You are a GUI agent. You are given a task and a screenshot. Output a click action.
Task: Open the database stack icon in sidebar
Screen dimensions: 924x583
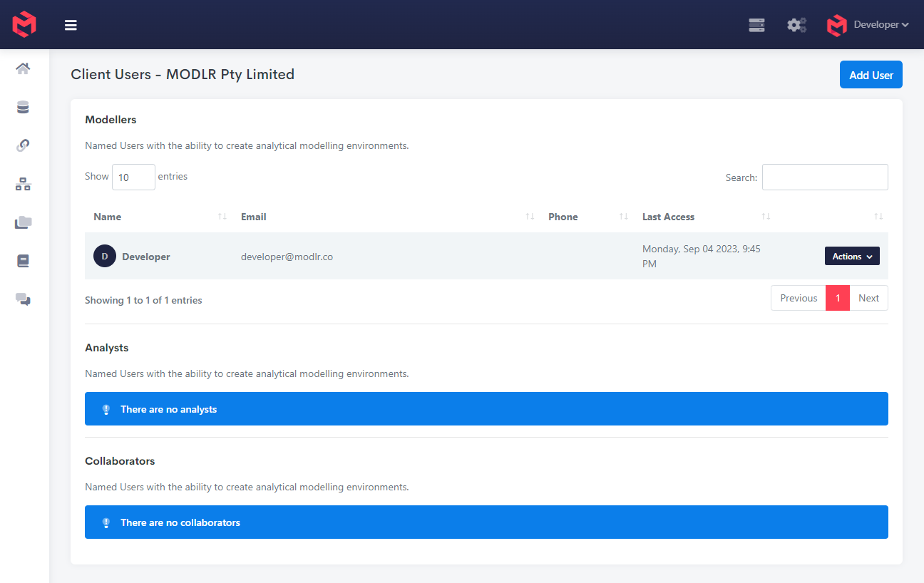(23, 107)
